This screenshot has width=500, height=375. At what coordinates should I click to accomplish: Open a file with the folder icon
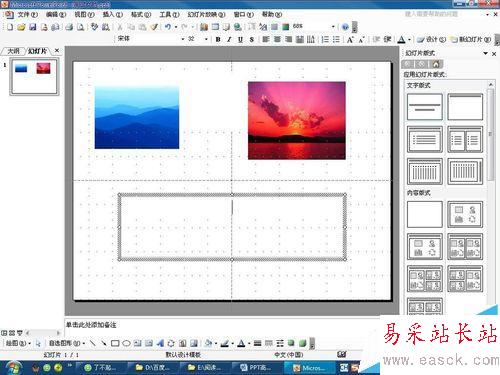21,27
